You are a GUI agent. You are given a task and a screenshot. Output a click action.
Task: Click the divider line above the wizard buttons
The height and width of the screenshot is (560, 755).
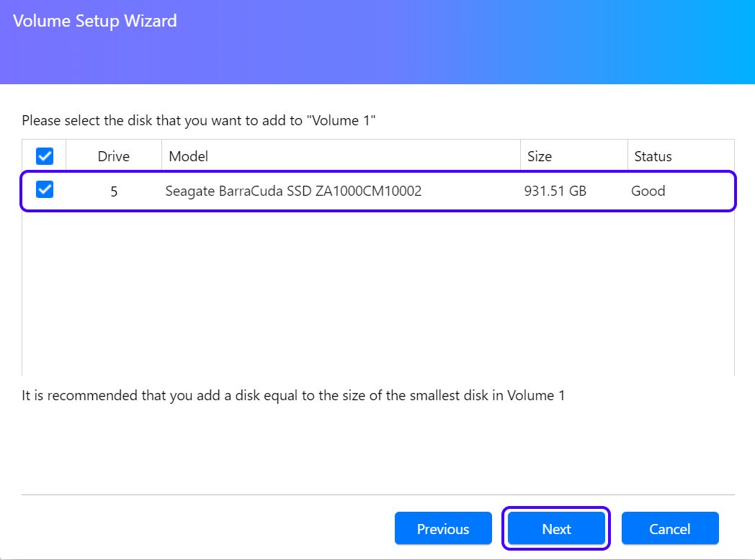[x=377, y=494]
